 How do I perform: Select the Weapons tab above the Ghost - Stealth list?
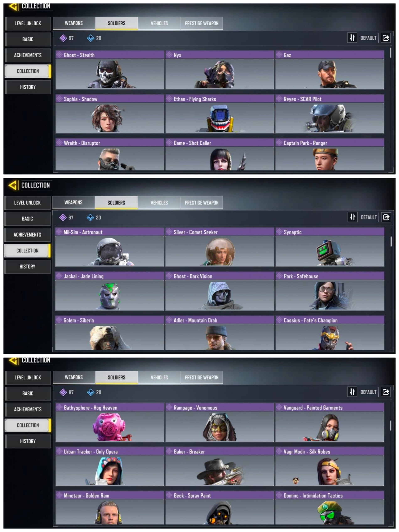pos(74,23)
